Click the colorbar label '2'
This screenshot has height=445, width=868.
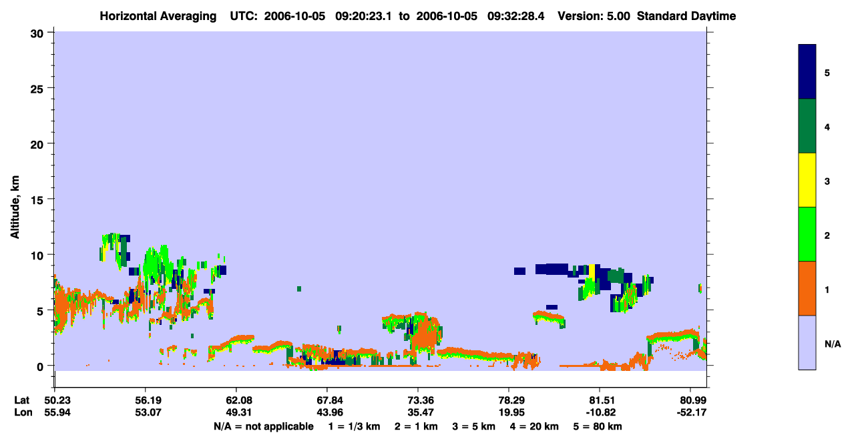pyautogui.click(x=827, y=235)
